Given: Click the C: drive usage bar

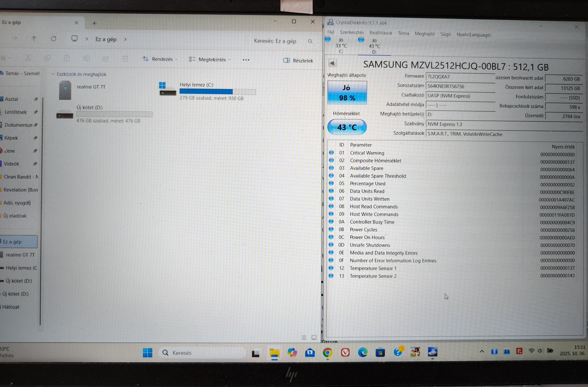Looking at the screenshot, I should [x=217, y=92].
